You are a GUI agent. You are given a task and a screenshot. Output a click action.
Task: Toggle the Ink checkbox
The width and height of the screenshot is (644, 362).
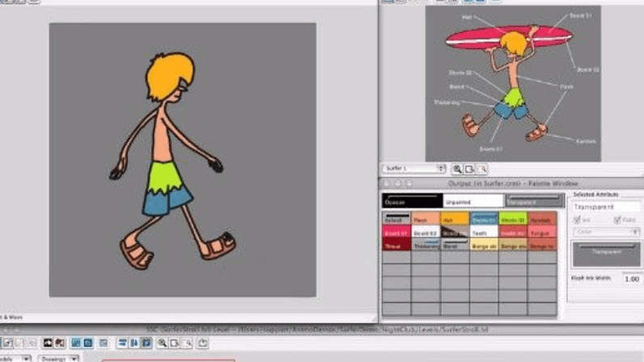tap(578, 219)
